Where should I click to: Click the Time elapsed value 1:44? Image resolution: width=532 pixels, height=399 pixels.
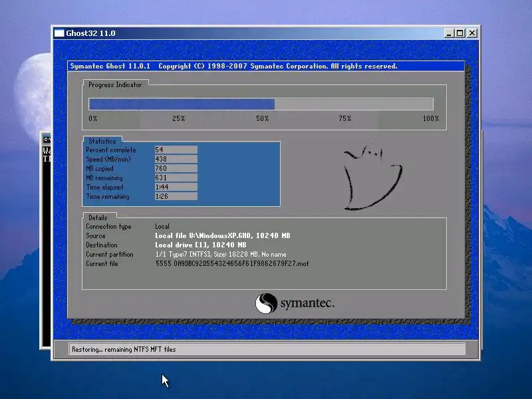(176, 187)
